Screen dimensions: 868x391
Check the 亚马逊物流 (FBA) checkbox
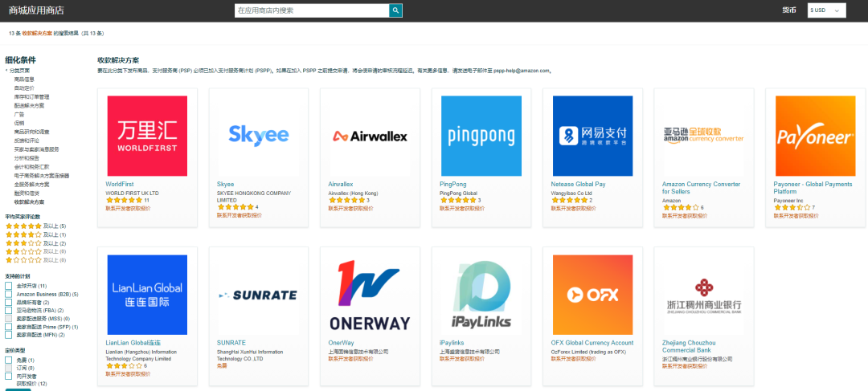pyautogui.click(x=8, y=310)
